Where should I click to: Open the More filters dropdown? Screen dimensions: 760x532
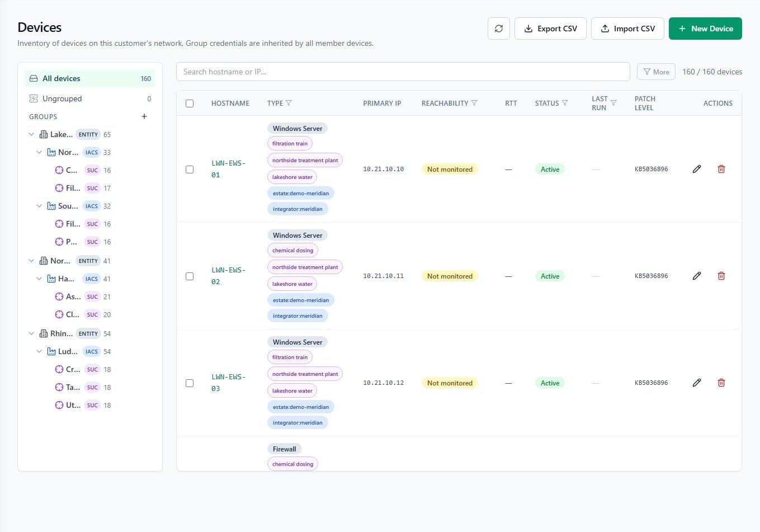click(656, 72)
